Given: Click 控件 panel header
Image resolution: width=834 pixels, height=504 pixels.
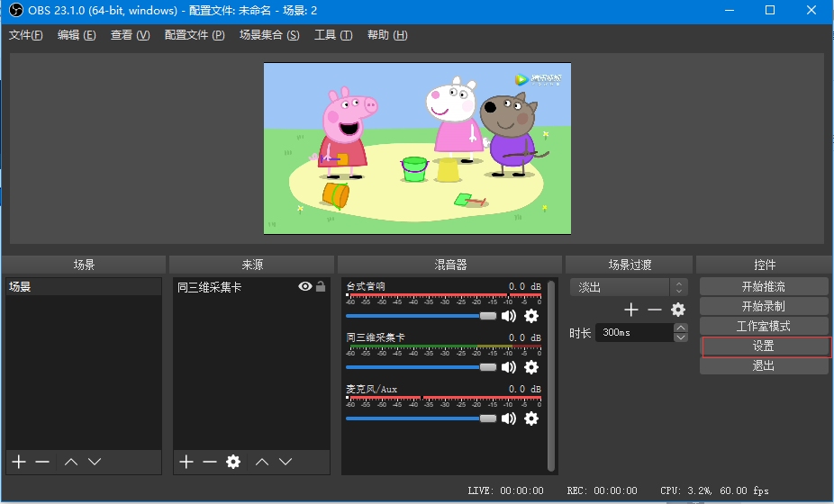Looking at the screenshot, I should coord(765,265).
